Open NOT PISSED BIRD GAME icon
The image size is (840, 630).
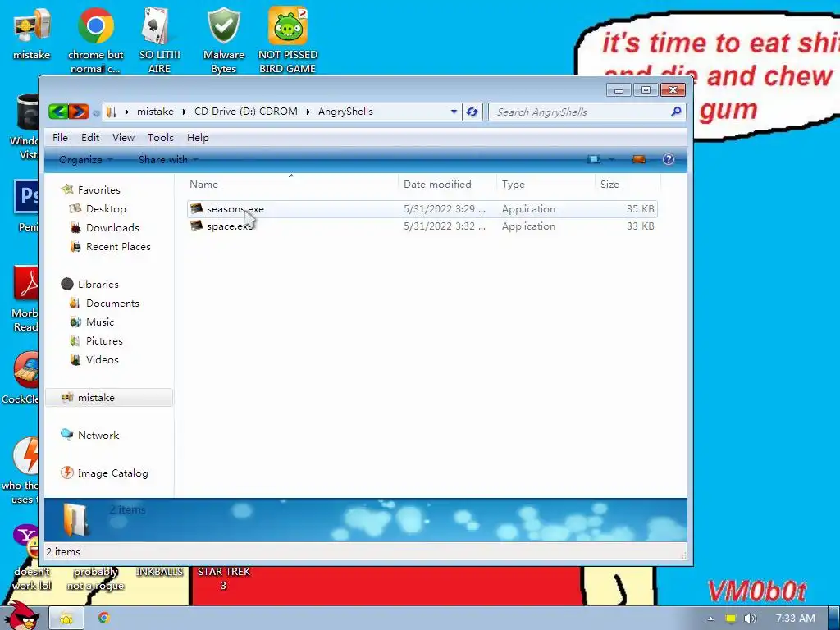coord(288,40)
